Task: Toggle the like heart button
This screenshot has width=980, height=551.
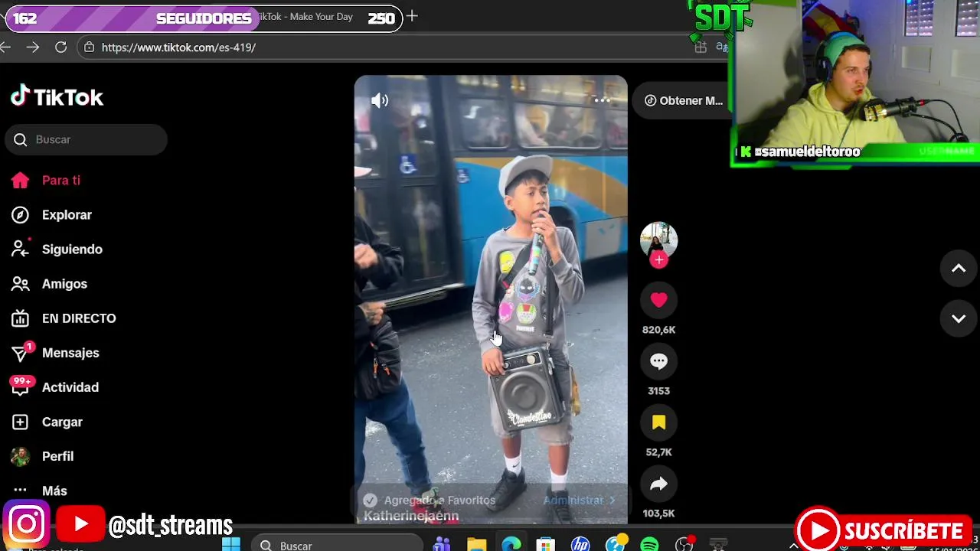Action: click(x=658, y=300)
